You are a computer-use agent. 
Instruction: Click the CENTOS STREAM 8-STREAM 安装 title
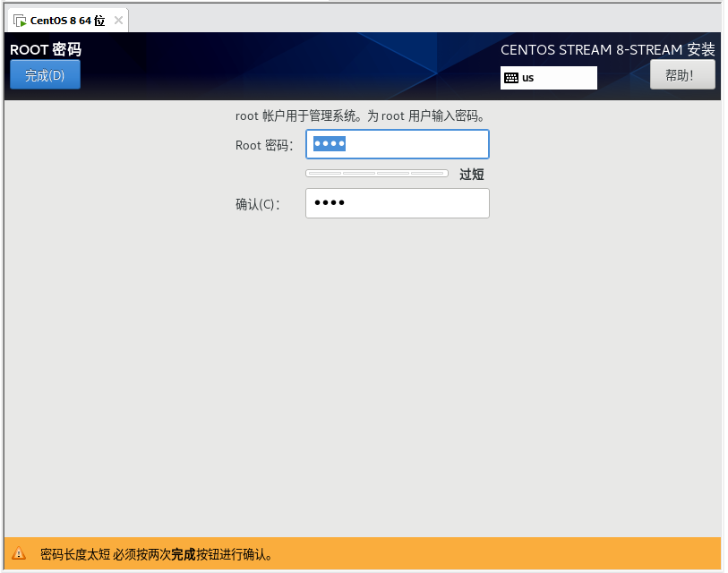[607, 50]
